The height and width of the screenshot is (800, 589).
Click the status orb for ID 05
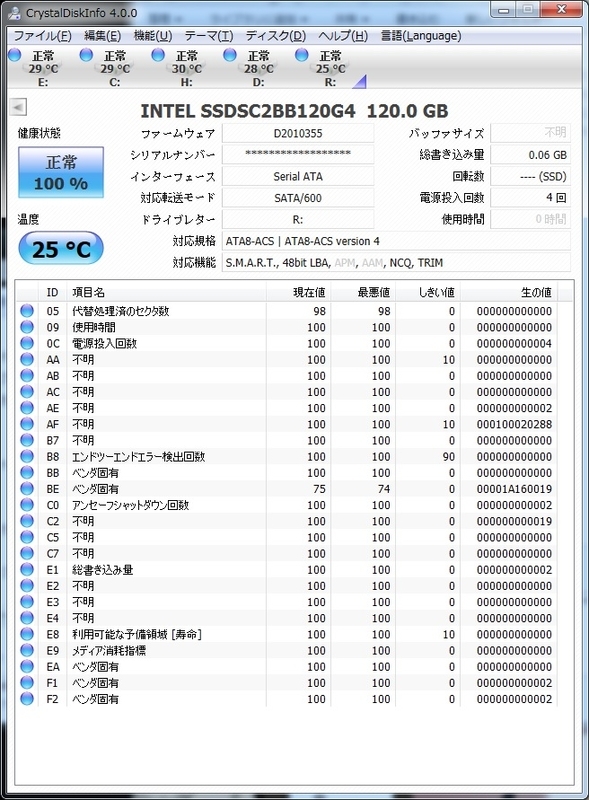27,311
